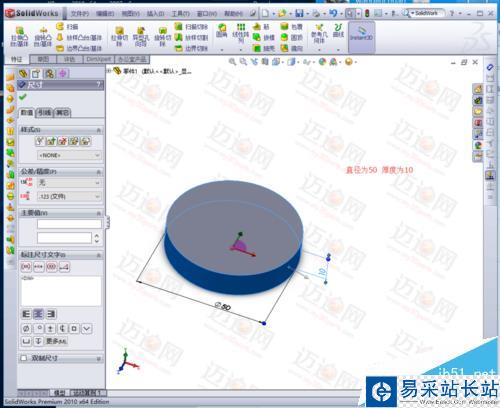Click the 更多 (More) symbols button
This screenshot has width=500, height=408.
(56, 341)
